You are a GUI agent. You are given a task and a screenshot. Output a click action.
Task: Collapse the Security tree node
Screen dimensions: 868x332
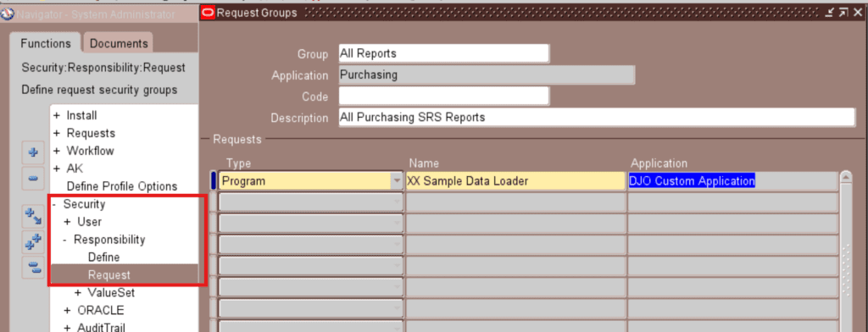(55, 204)
